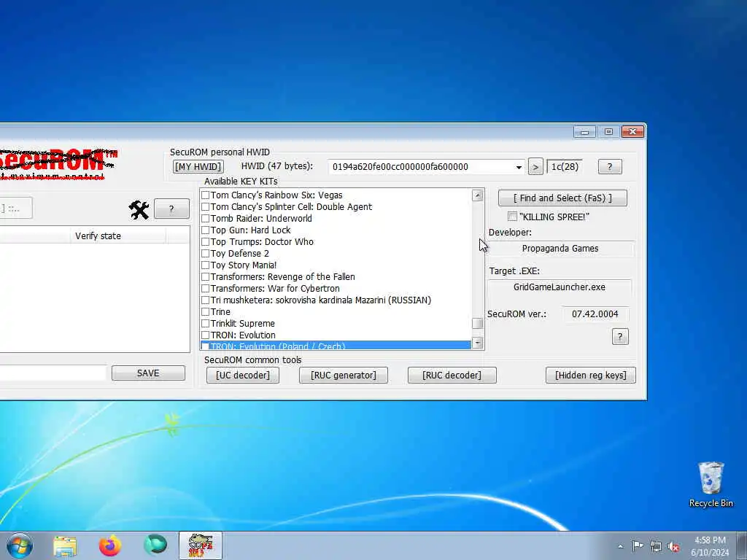Click the 1c(28) field
The width and height of the screenshot is (747, 560).
pyautogui.click(x=565, y=167)
